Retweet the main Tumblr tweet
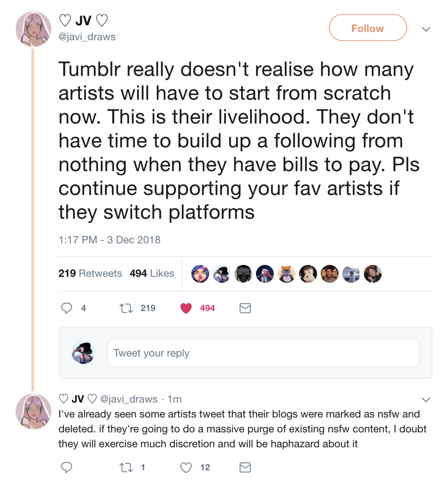This screenshot has width=448, height=480. tap(126, 308)
